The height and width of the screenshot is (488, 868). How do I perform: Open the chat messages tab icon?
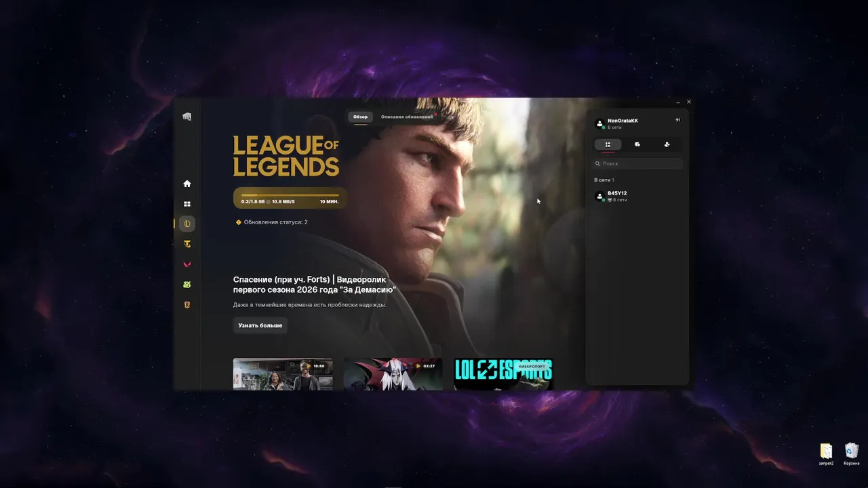pyautogui.click(x=637, y=144)
